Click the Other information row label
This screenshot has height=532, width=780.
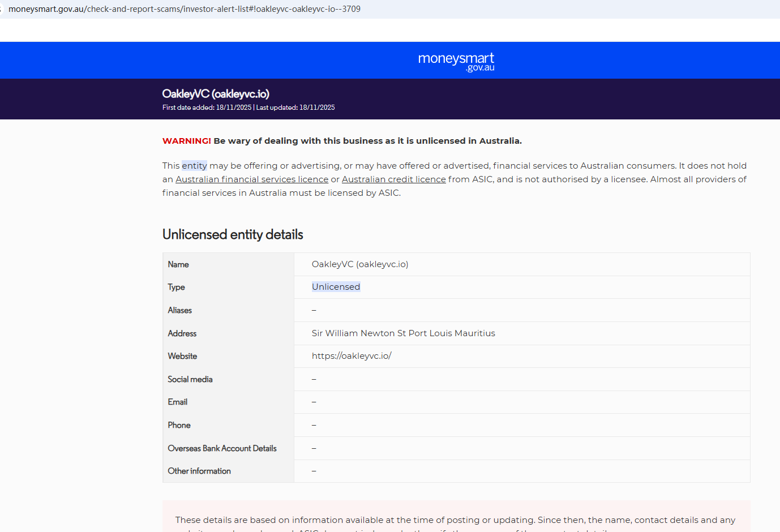pos(199,471)
